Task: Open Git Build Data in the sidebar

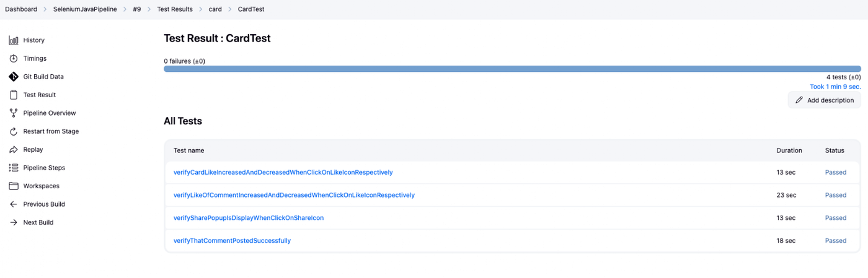Action: (x=43, y=77)
